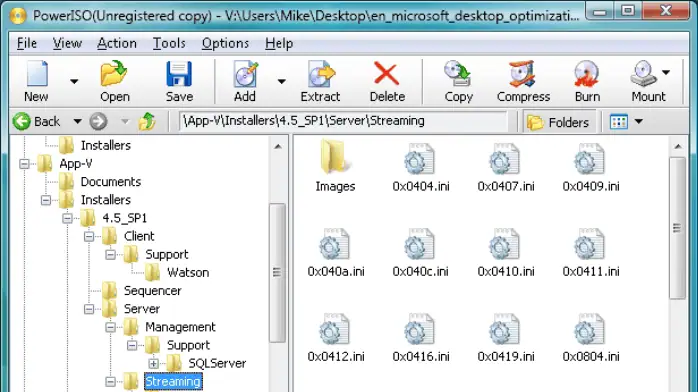The height and width of the screenshot is (392, 698).
Task: Select the 0x040a.ini file
Action: point(336,252)
